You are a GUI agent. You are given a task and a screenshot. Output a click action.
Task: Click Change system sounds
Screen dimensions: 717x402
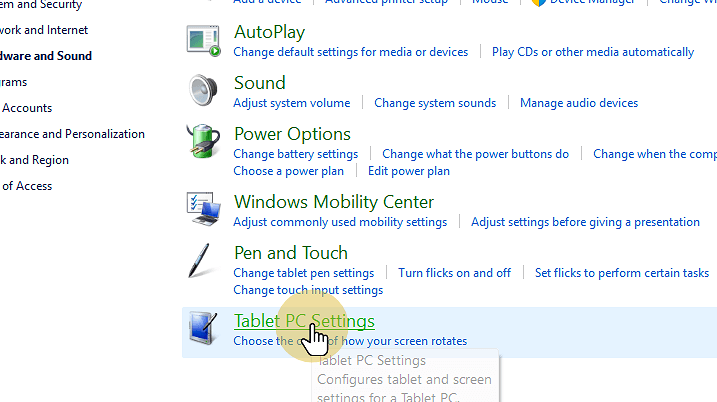(435, 103)
